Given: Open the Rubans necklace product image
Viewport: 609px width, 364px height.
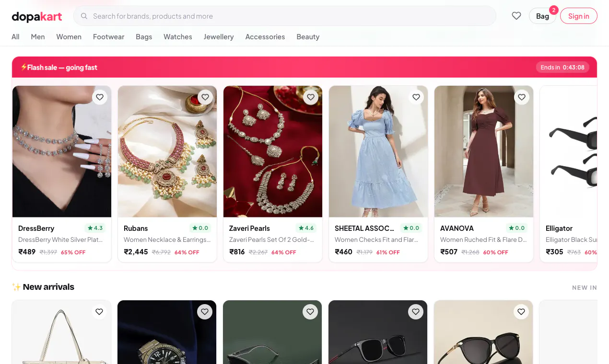Looking at the screenshot, I should click(167, 151).
